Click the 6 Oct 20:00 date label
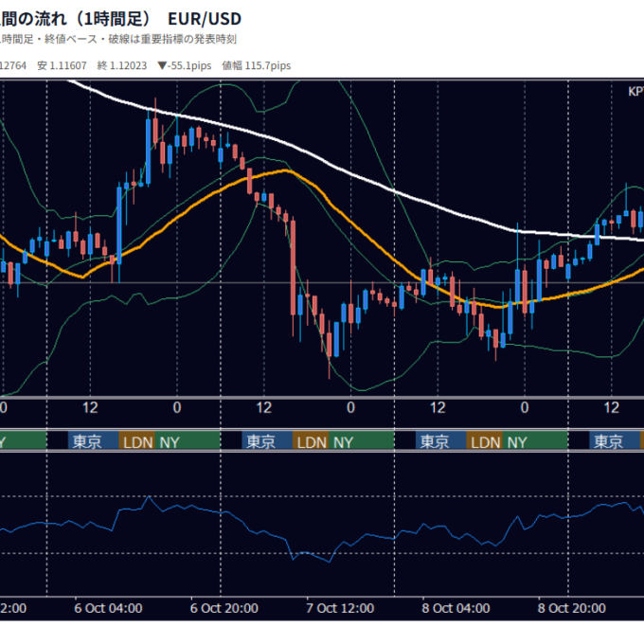This screenshot has width=644, height=644. click(x=224, y=608)
